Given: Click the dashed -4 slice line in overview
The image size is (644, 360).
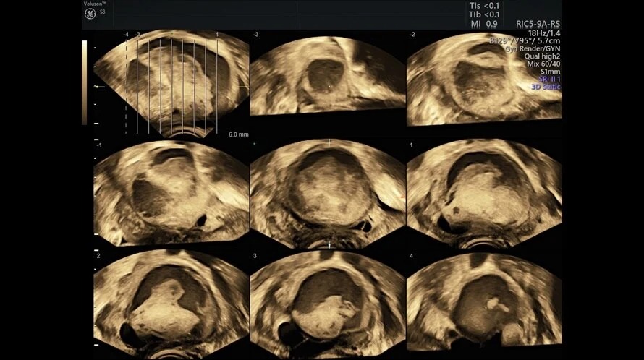Looking at the screenshot, I should coord(126,86).
